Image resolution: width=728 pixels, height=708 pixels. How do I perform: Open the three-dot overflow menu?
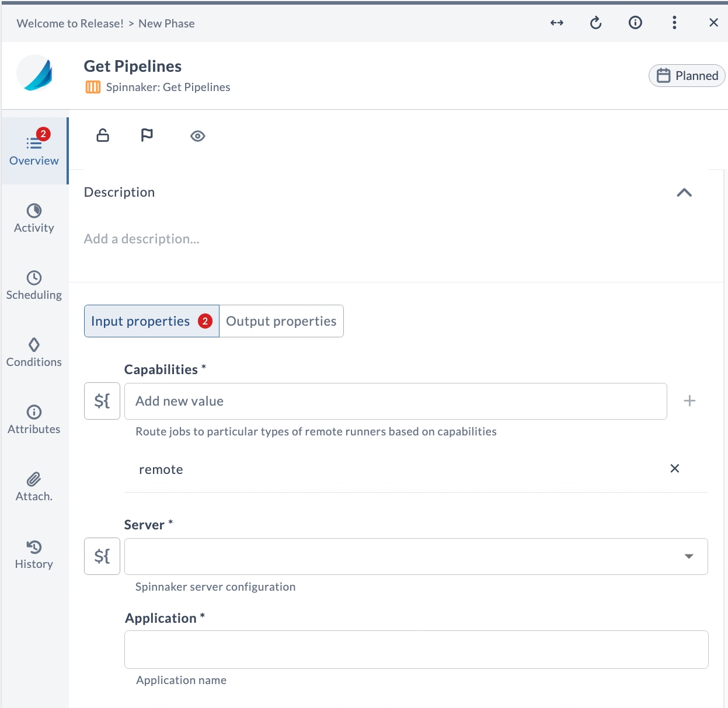[x=674, y=23]
